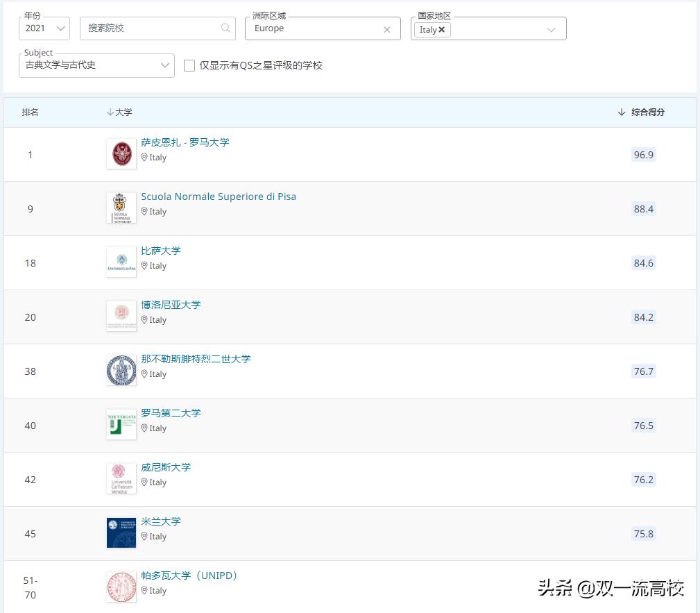Click the location pin beside 米兰大学's Italy label

146,536
